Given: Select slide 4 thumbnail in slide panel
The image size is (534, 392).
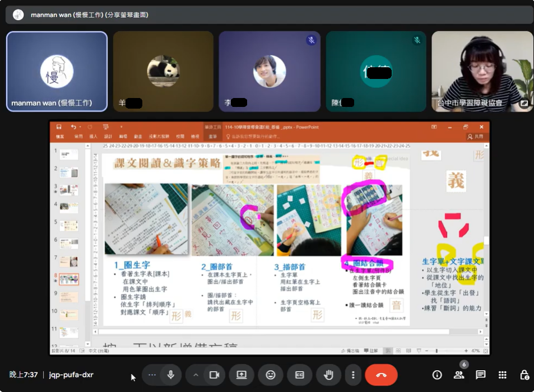Looking at the screenshot, I should [69, 208].
